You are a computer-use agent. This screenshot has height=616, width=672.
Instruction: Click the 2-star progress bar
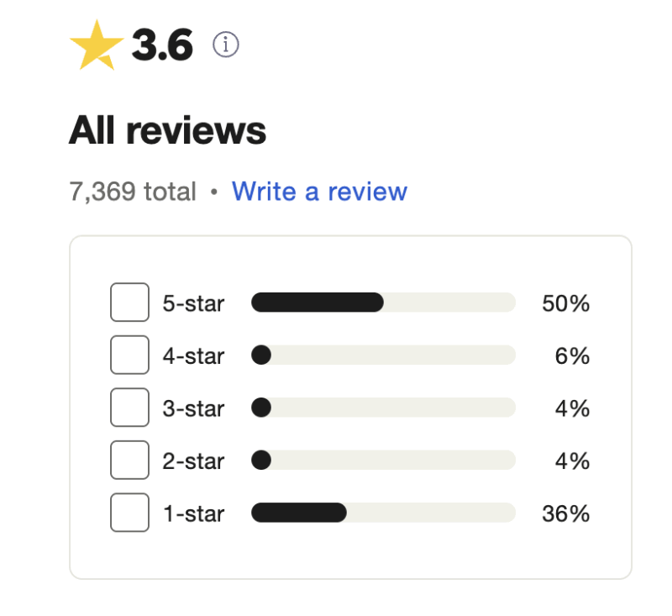[x=383, y=460]
